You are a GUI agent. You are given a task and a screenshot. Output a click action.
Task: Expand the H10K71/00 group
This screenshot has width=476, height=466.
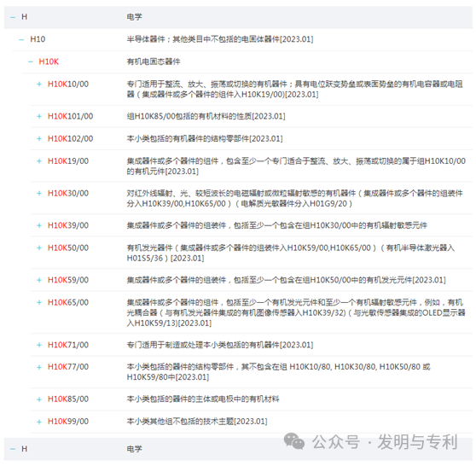39,345
